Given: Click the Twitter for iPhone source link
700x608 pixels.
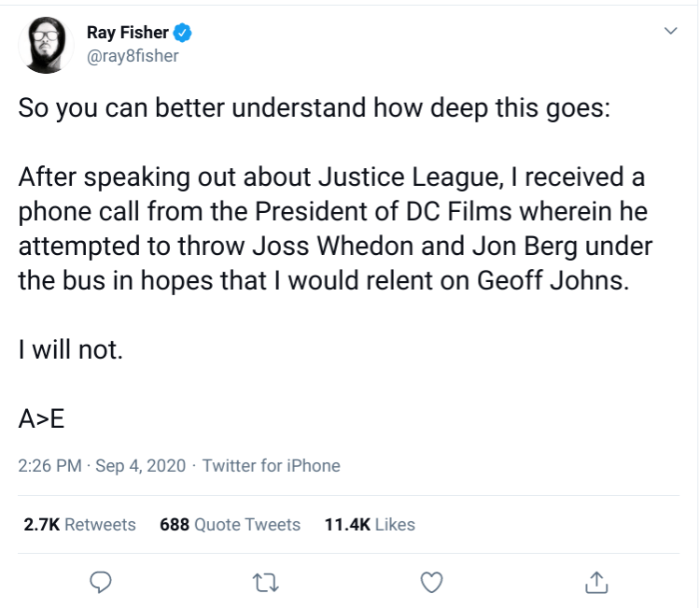Looking at the screenshot, I should coord(271,465).
